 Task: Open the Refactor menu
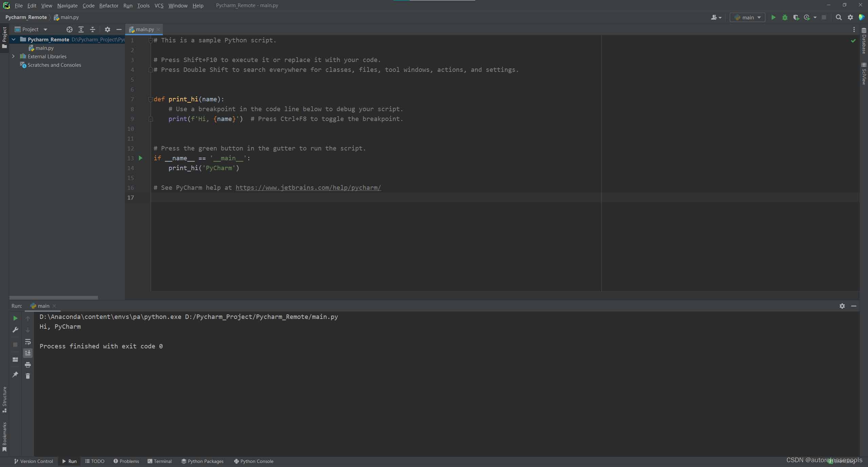pyautogui.click(x=109, y=5)
